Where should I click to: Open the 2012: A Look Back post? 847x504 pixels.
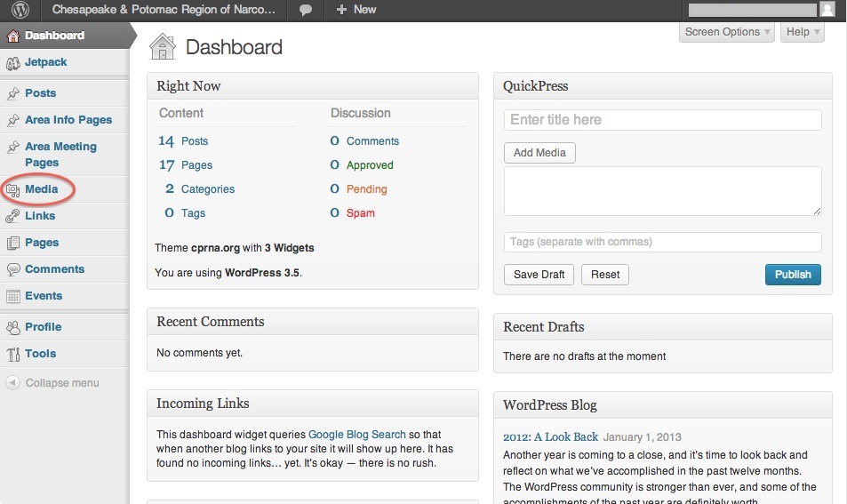(x=550, y=436)
